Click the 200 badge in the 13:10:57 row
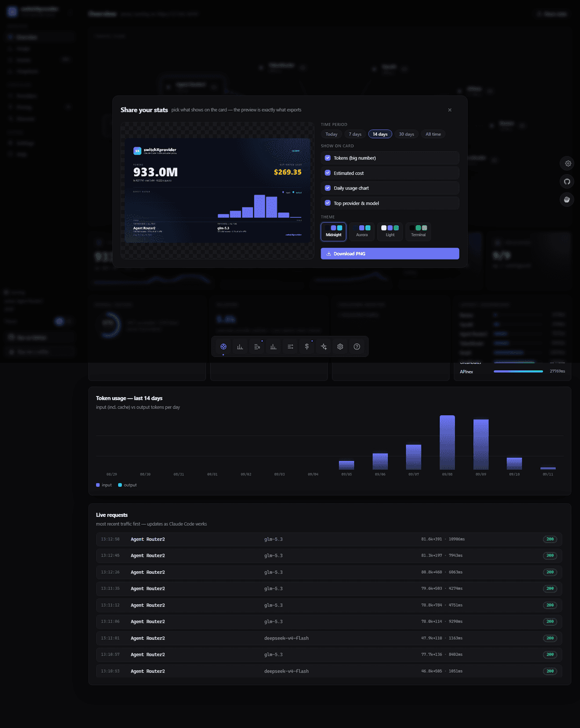 tap(550, 654)
